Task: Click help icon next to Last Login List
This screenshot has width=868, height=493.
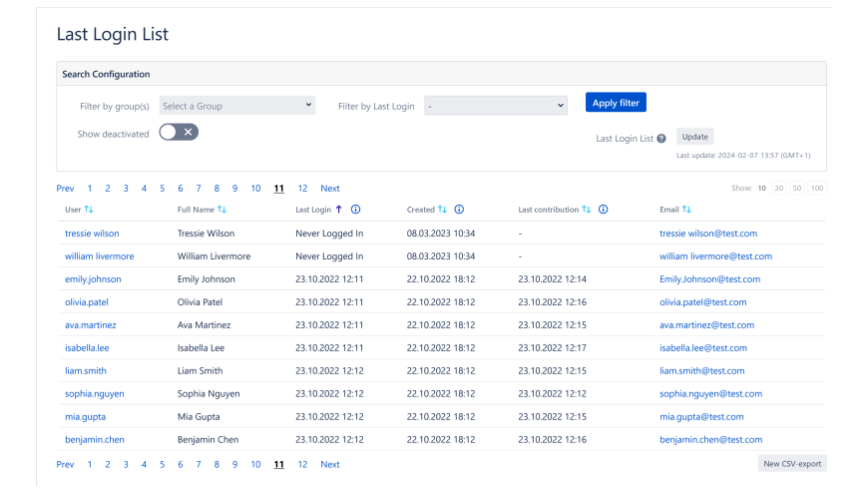Action: [x=661, y=139]
